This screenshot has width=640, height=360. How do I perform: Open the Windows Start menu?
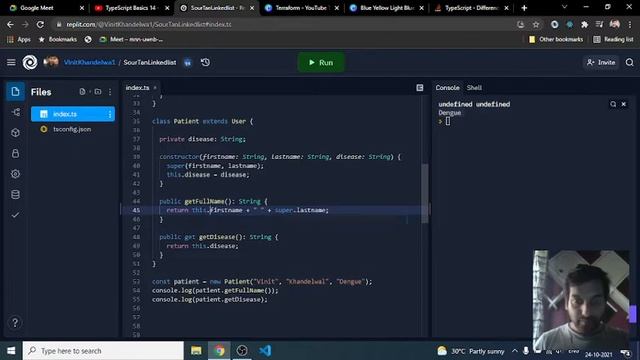pos(11,351)
